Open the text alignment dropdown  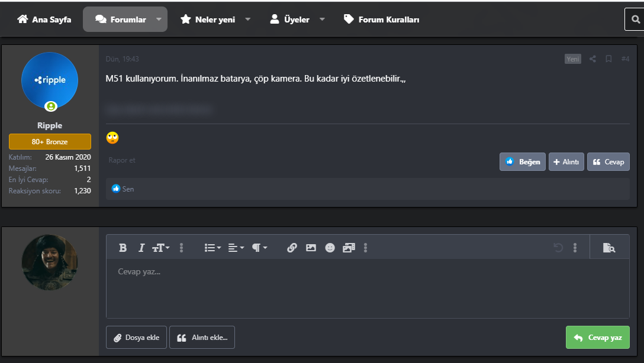(236, 248)
